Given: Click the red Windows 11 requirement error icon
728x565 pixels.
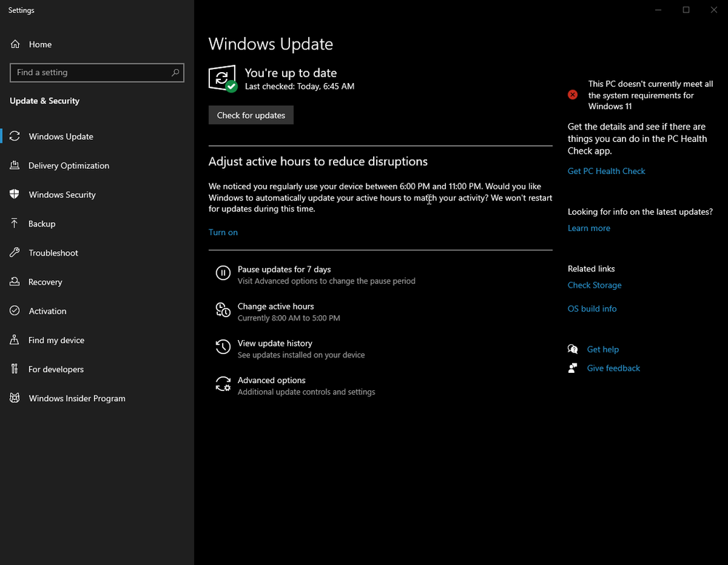Looking at the screenshot, I should 573,95.
